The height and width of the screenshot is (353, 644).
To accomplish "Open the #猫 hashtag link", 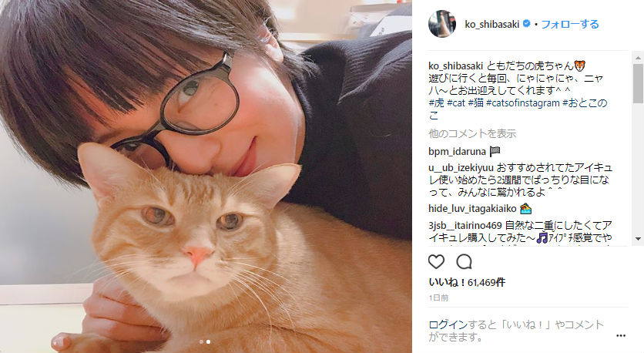I will (x=475, y=103).
